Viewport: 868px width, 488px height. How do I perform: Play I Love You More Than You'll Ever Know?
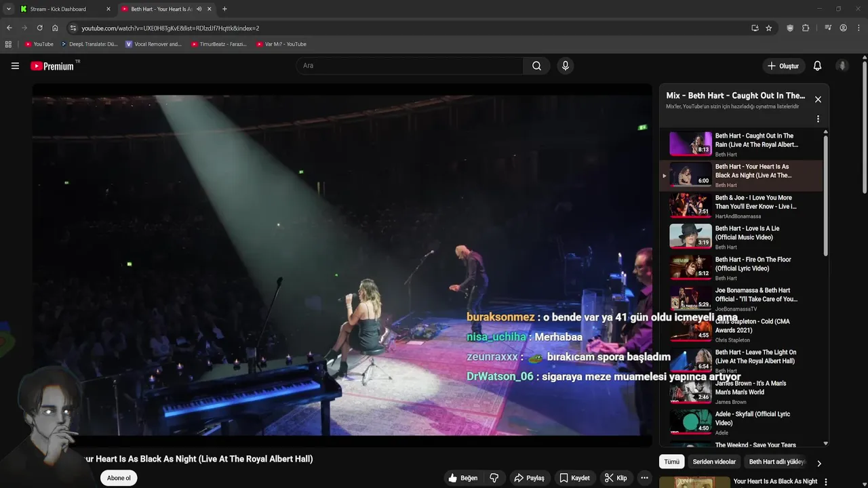tap(741, 206)
